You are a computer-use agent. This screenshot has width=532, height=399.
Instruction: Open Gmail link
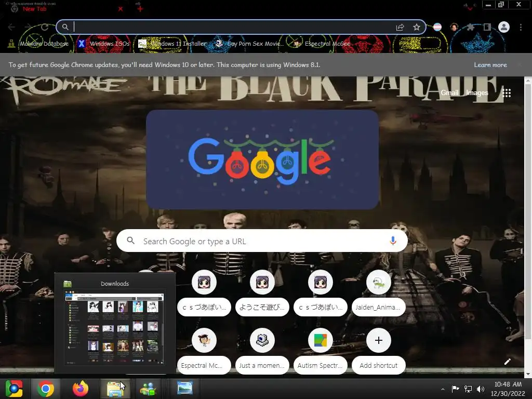click(449, 92)
